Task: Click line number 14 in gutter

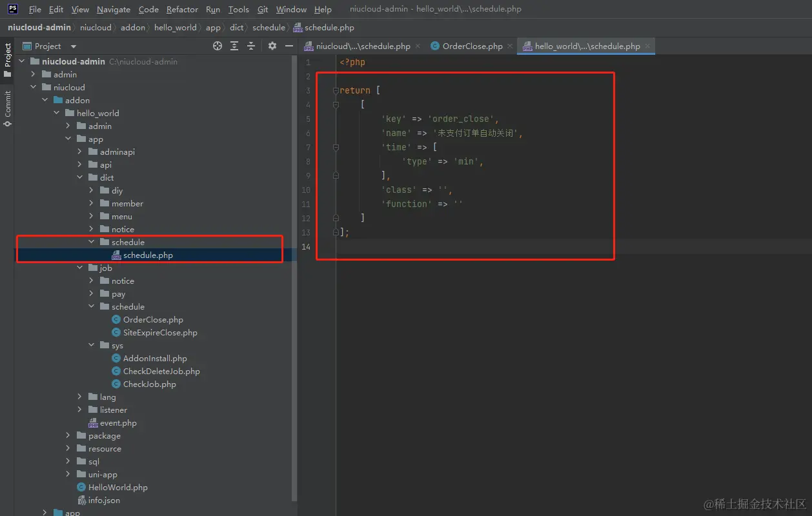Action: point(306,246)
